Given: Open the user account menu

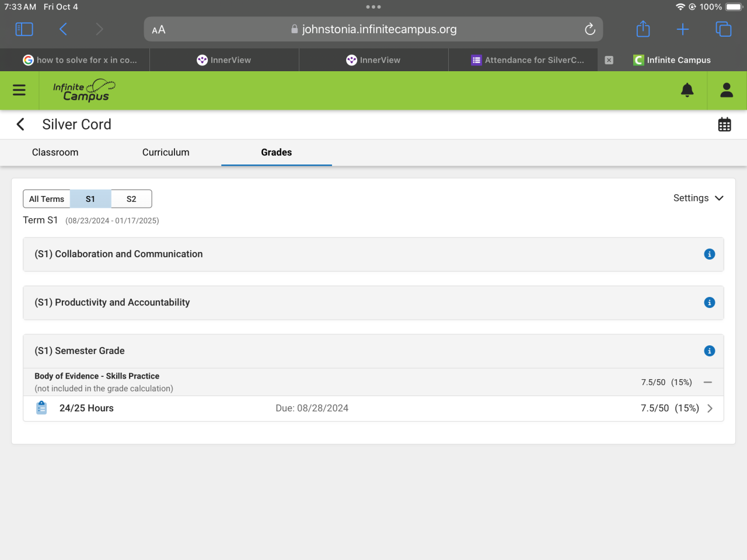Looking at the screenshot, I should tap(727, 90).
